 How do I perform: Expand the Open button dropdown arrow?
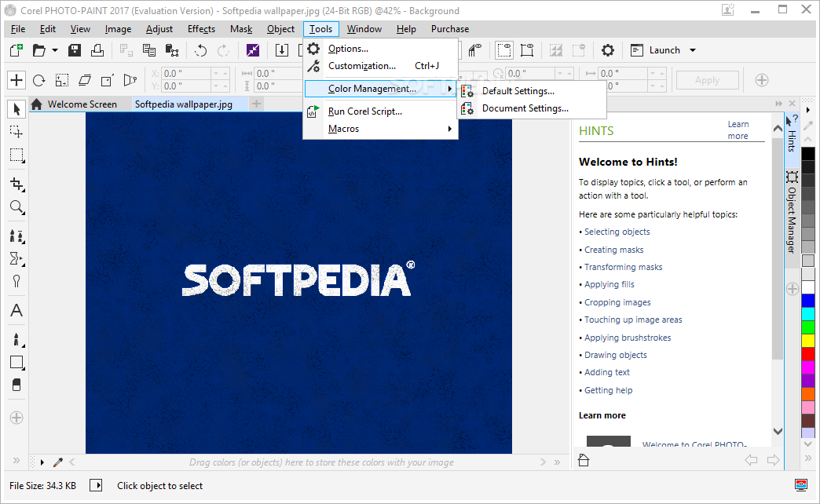pyautogui.click(x=54, y=50)
